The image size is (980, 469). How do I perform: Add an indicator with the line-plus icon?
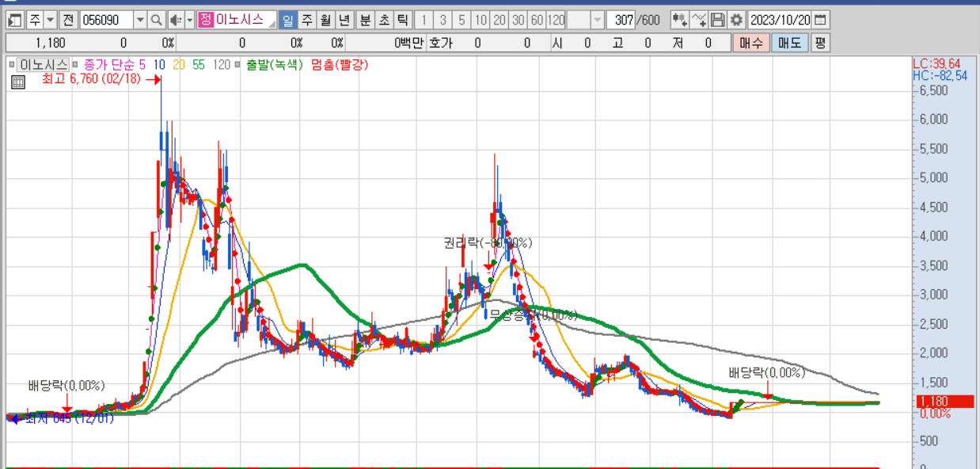click(699, 20)
